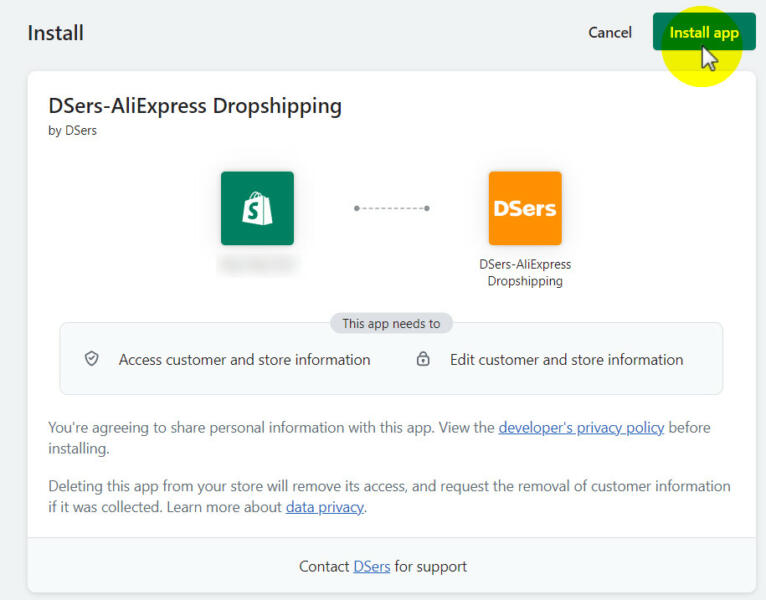Open the data privacy link
This screenshot has width=766, height=600.
pyautogui.click(x=324, y=507)
